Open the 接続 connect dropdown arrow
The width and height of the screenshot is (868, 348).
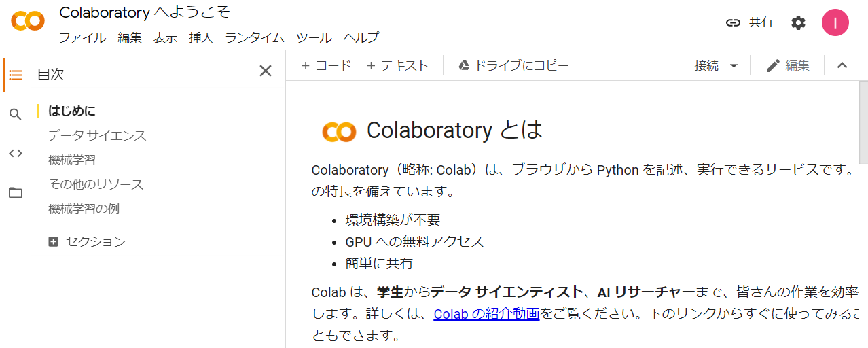coord(734,66)
